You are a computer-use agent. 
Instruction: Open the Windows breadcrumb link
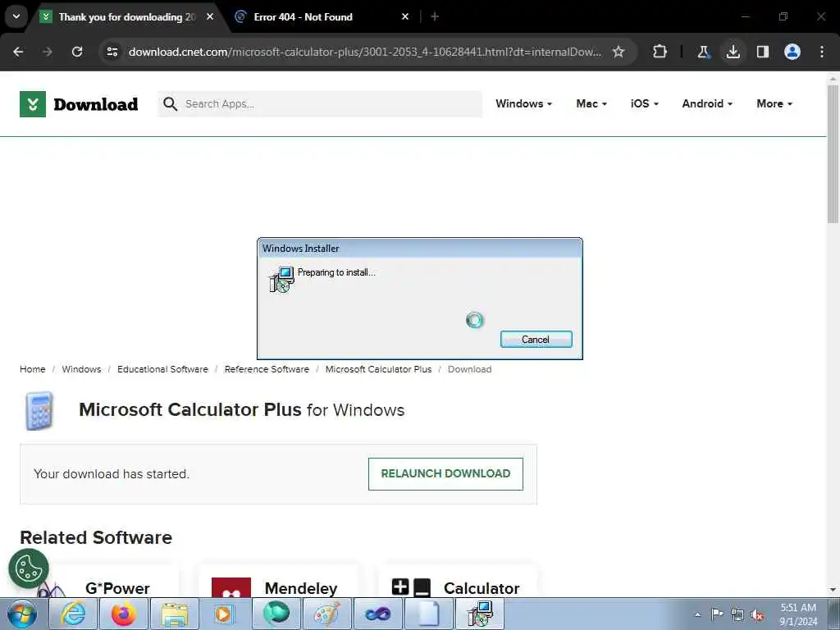coord(81,369)
